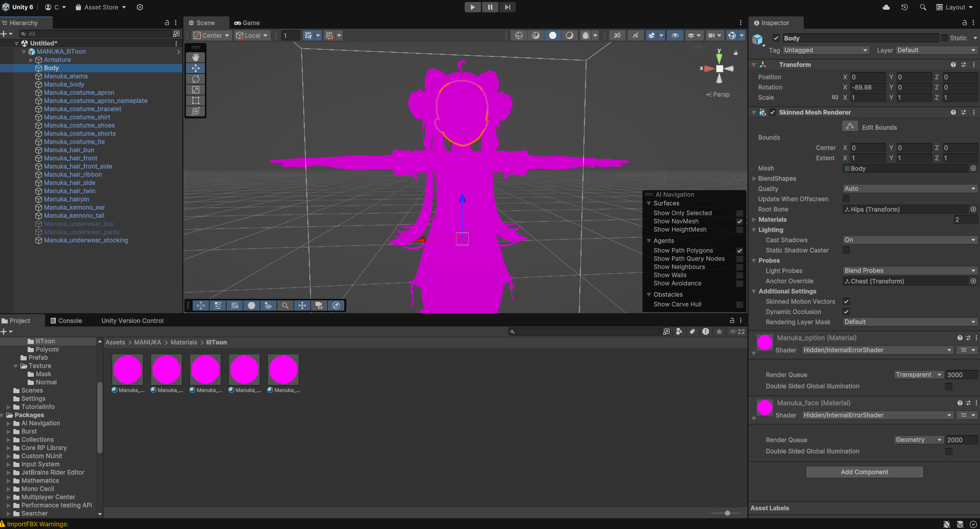Select the Rotate tool
Image resolution: width=980 pixels, height=529 pixels.
pyautogui.click(x=195, y=79)
